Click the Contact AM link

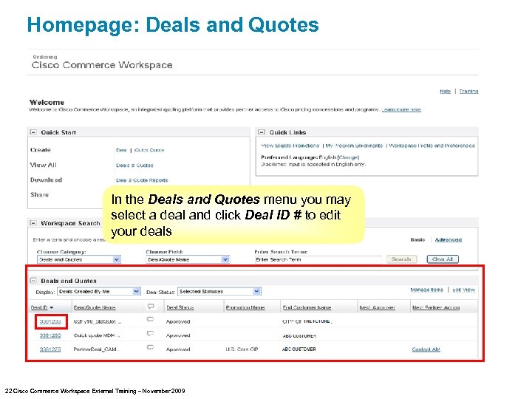pyautogui.click(x=426, y=349)
